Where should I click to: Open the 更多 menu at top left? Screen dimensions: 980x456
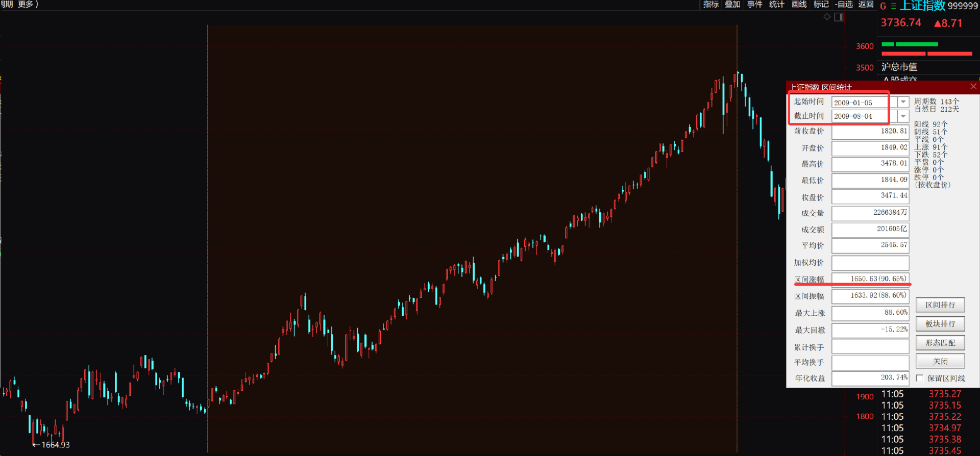(28, 5)
